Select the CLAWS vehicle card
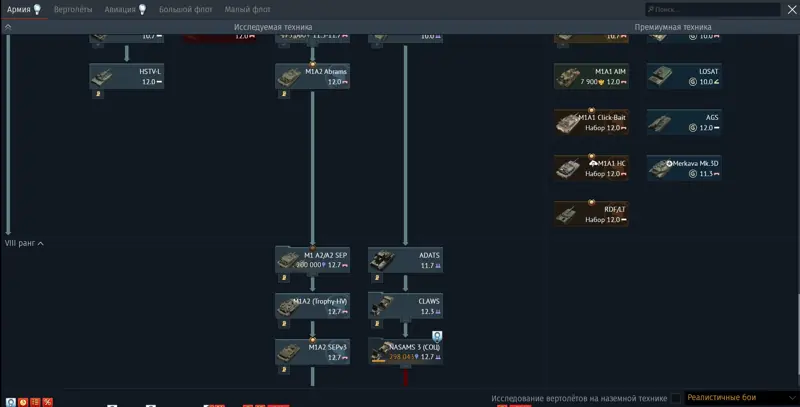This screenshot has width=800, height=407. (405, 306)
